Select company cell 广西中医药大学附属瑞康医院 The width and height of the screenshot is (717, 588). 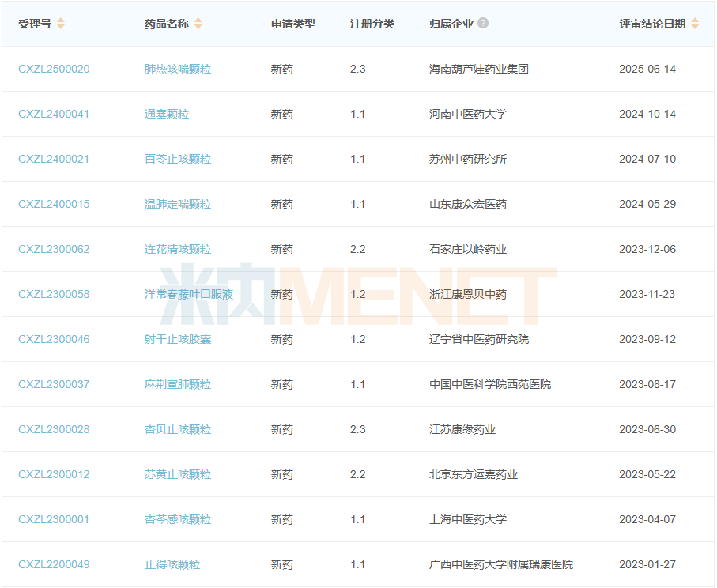click(501, 564)
